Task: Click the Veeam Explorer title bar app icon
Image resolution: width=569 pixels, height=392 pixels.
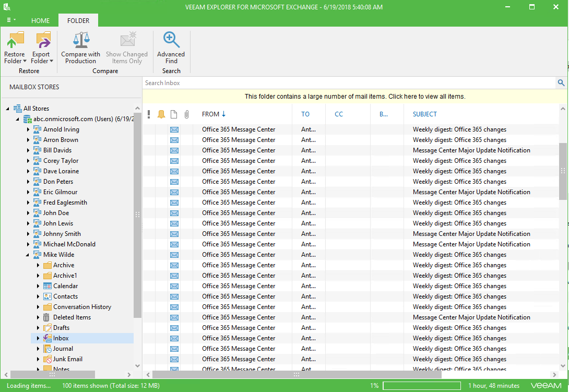Action: (x=7, y=7)
